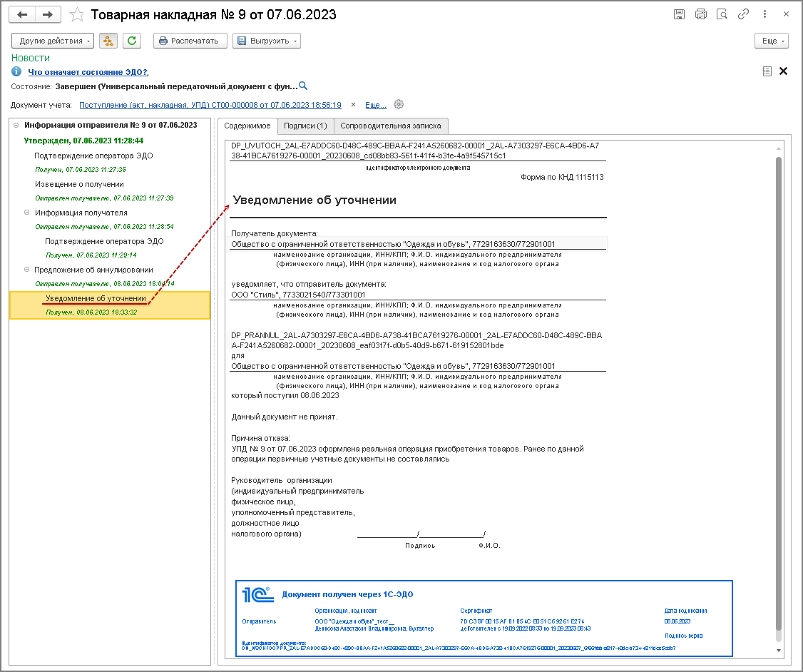This screenshot has width=803, height=672.
Task: Click the 1C logo in the signature stamp
Action: (x=258, y=594)
